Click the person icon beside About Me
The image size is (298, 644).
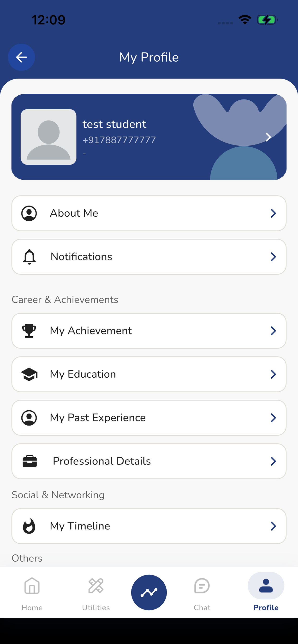click(x=29, y=213)
